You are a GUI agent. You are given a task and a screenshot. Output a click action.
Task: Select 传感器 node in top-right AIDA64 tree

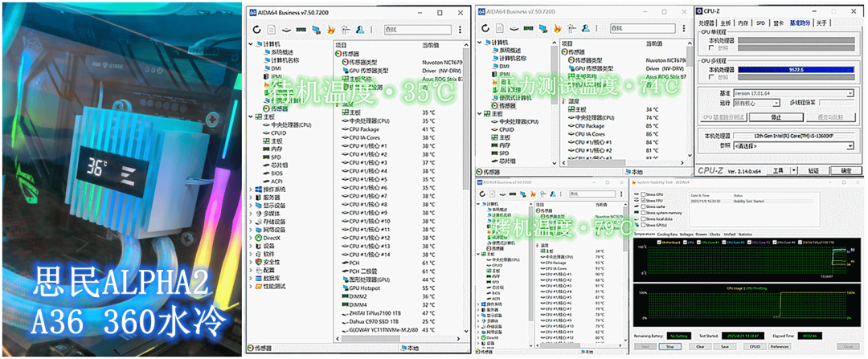pyautogui.click(x=503, y=105)
